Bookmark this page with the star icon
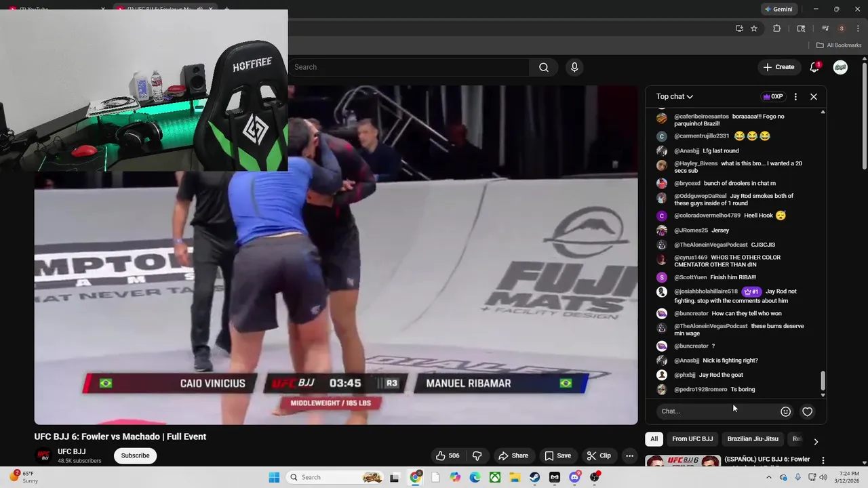The width and height of the screenshot is (868, 488). tap(753, 28)
